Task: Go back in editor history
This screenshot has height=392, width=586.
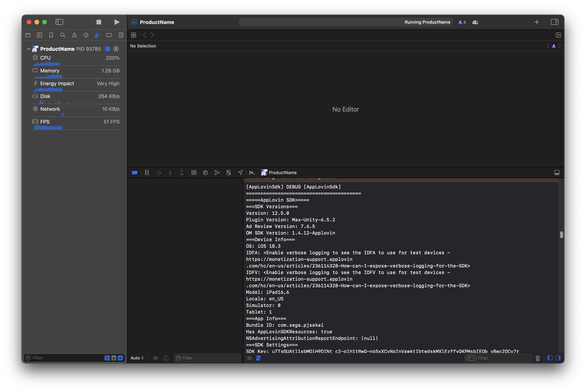Action: coord(145,35)
